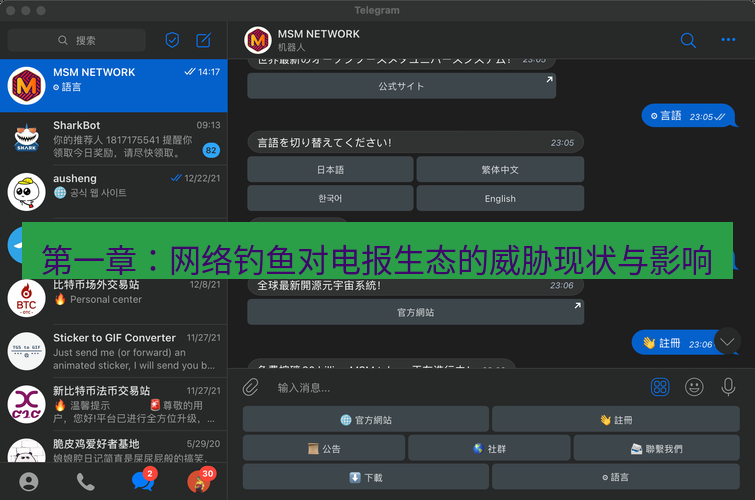Click the unread badge 82 on SharkBot

point(211,150)
